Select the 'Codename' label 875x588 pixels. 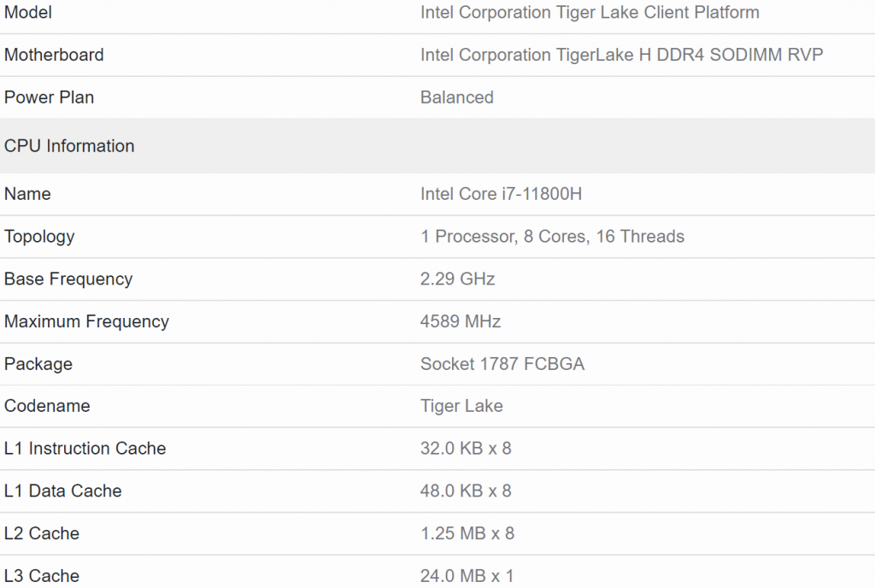pos(47,406)
